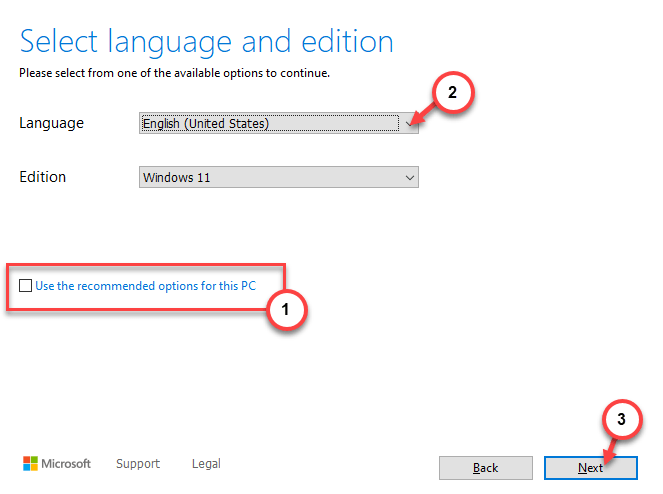Image resolution: width=663 pixels, height=494 pixels.
Task: Open the Language dropdown
Action: (x=279, y=123)
